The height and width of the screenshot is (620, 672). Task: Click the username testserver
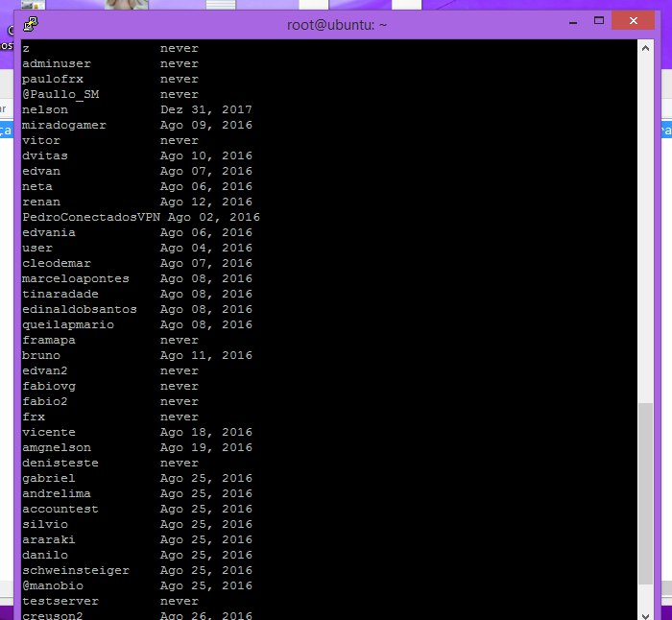pos(60,601)
